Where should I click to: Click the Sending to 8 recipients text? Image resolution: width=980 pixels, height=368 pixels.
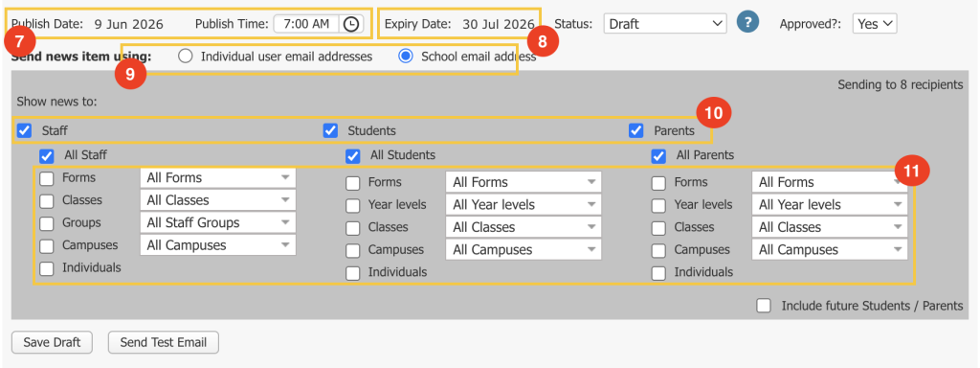pos(900,84)
